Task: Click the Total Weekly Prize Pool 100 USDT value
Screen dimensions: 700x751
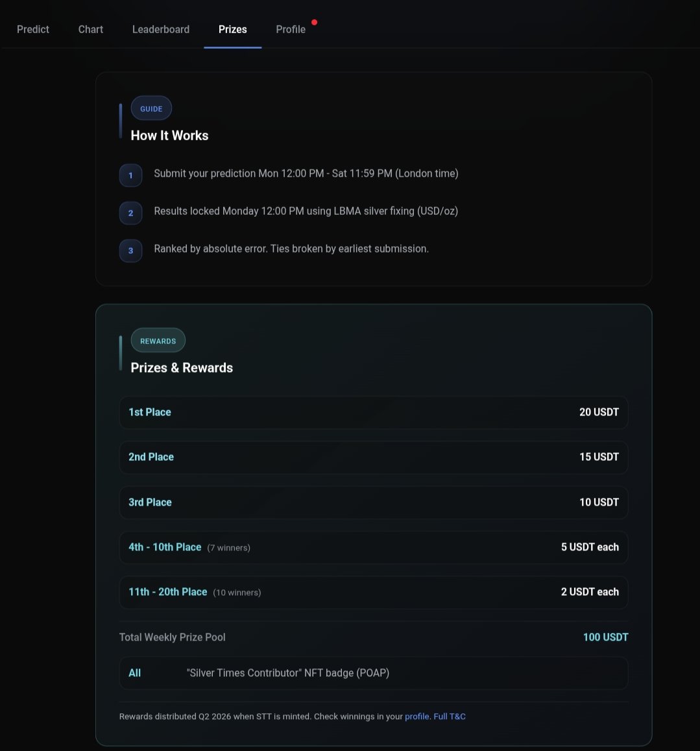Action: [605, 637]
